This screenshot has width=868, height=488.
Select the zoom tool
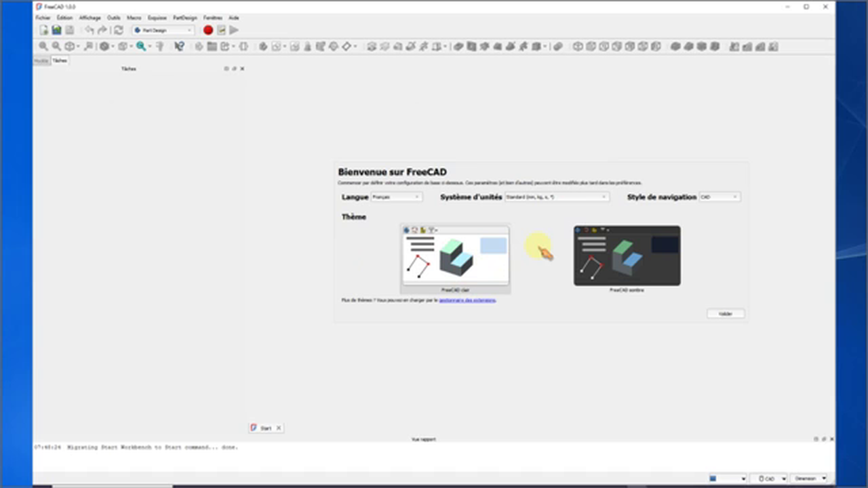pos(140,46)
